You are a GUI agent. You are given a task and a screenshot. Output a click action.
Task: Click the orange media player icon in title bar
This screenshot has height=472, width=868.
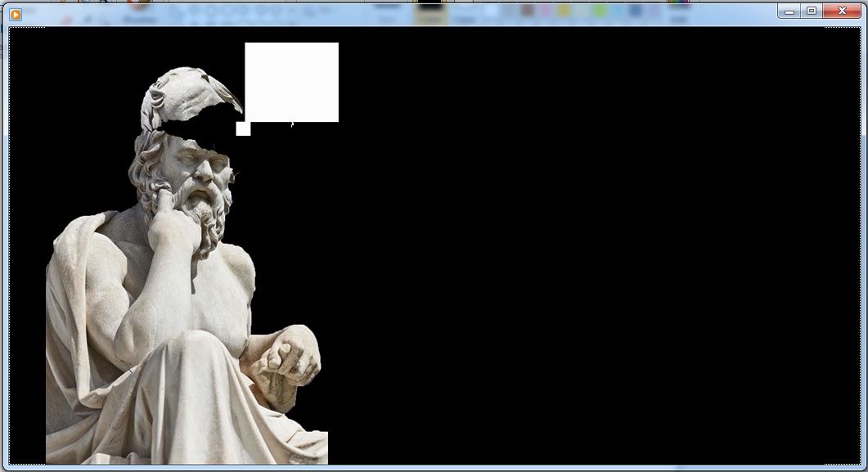click(x=16, y=15)
